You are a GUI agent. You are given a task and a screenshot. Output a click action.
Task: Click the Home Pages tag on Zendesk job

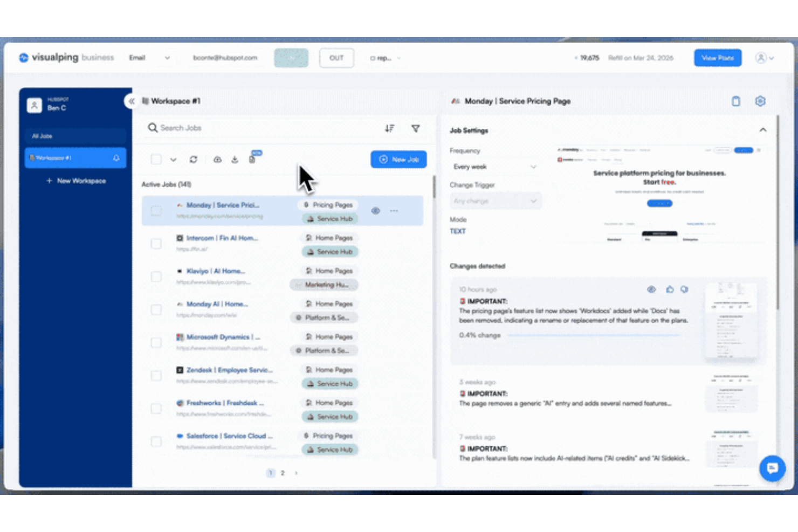point(329,370)
